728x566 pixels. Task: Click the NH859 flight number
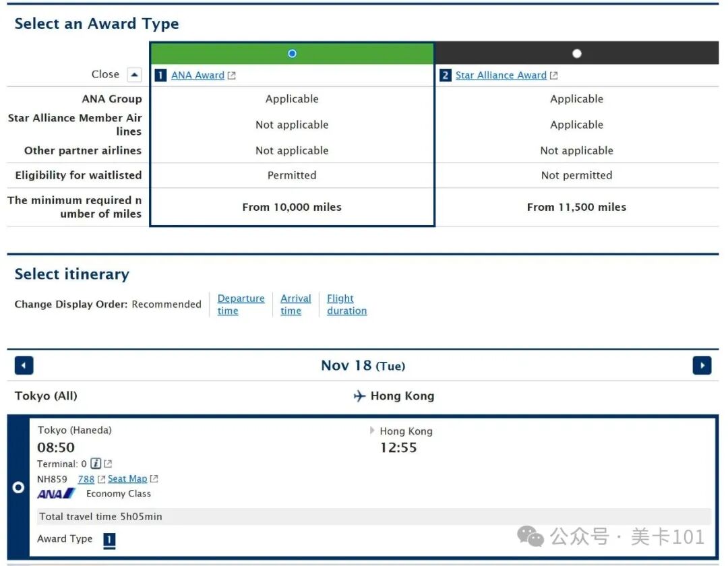[52, 479]
